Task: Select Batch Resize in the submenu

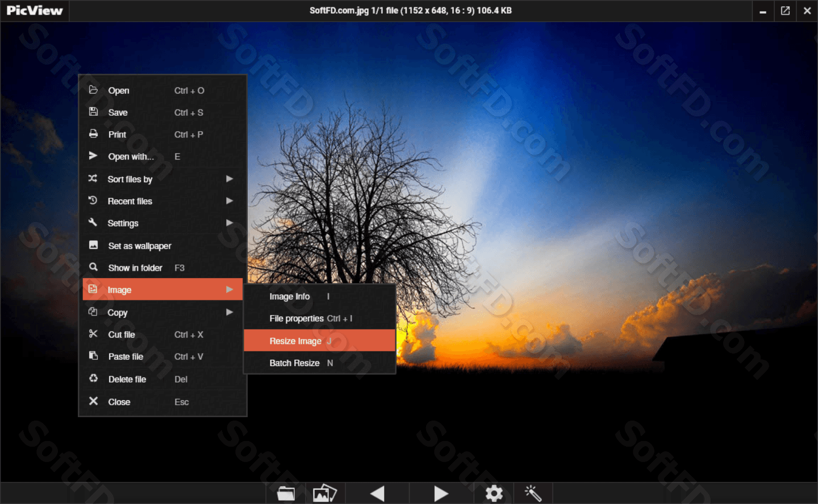Action: click(319, 363)
